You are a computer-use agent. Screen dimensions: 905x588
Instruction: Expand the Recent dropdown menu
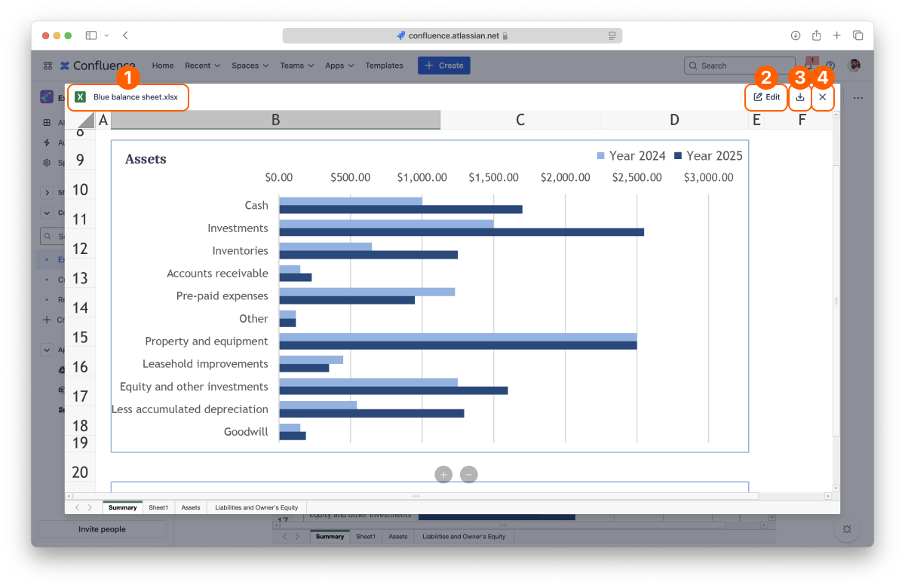(x=202, y=66)
